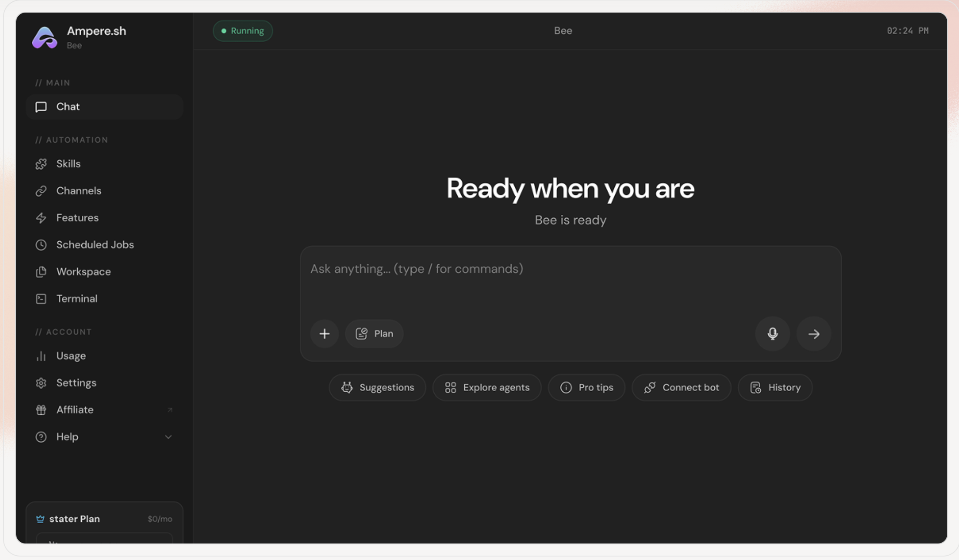
Task: Toggle the Running status indicator
Action: 243,31
